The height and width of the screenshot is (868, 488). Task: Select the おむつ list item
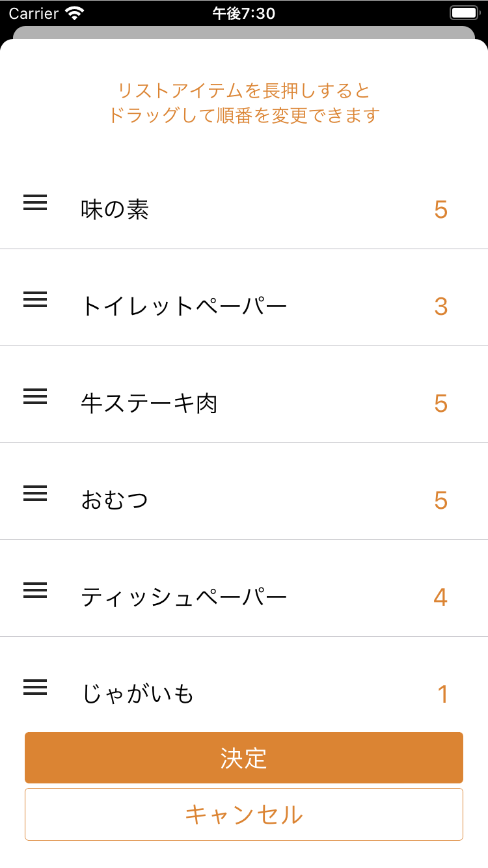115,500
